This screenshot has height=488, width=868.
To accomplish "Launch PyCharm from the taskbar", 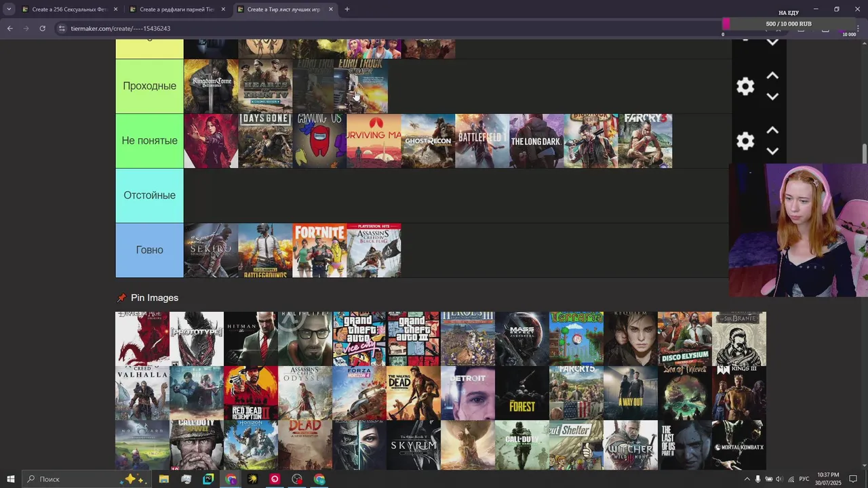I will pos(208,479).
